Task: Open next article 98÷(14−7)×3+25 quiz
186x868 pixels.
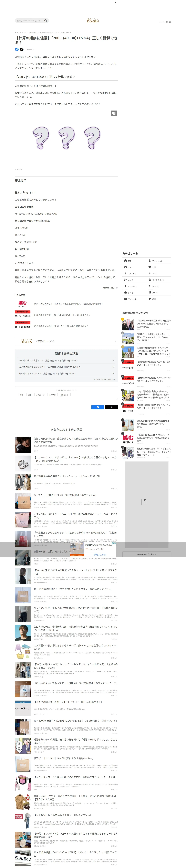Action: 66,315
